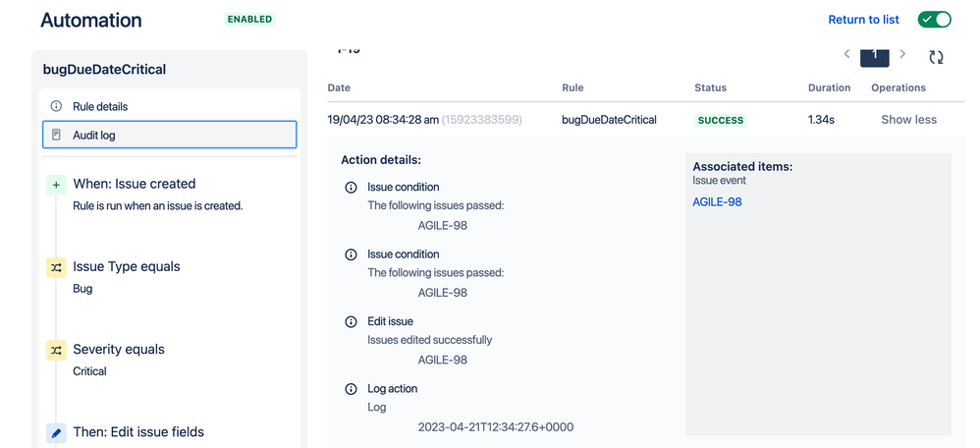Select page 1 in pagination
This screenshot has width=980, height=448.
click(x=875, y=56)
